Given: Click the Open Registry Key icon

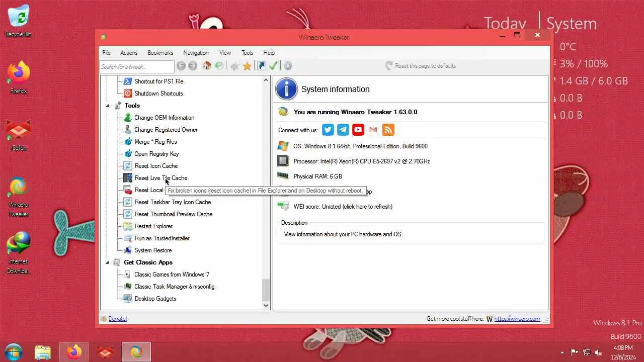Looking at the screenshot, I should (x=128, y=154).
